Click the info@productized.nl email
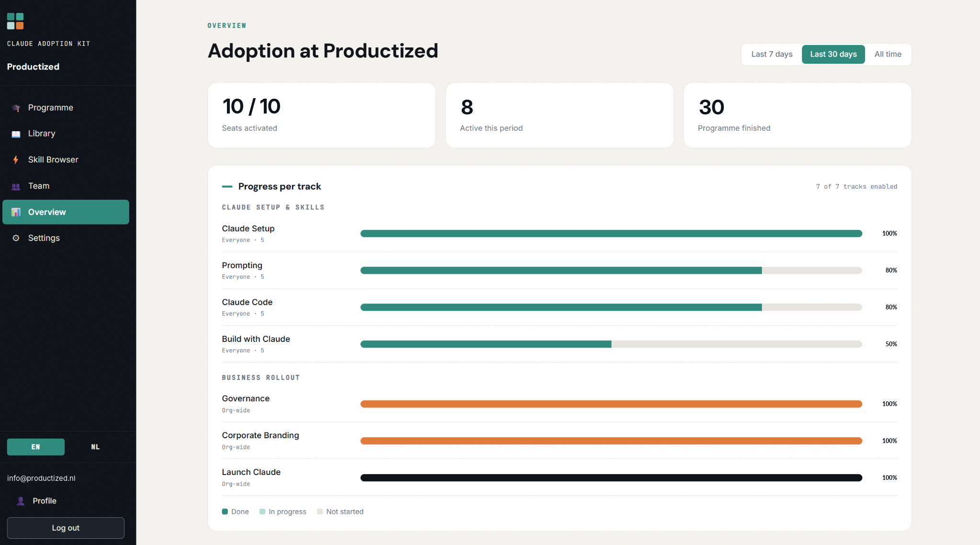Screen dimensions: 980x545 point(41,478)
